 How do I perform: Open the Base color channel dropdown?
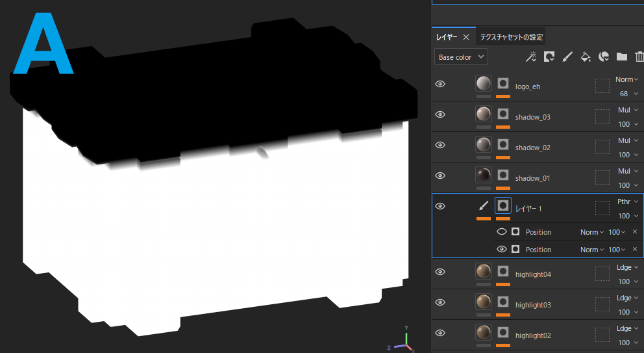click(x=461, y=57)
